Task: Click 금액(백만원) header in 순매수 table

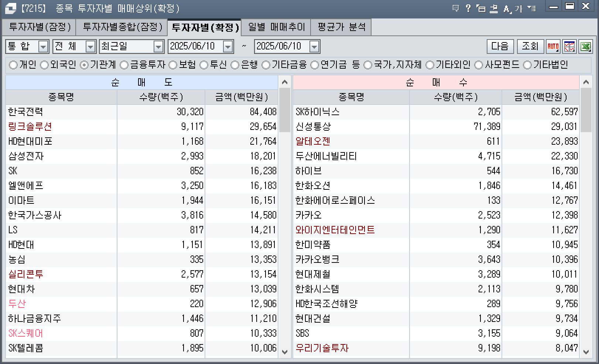Action: coord(541,97)
